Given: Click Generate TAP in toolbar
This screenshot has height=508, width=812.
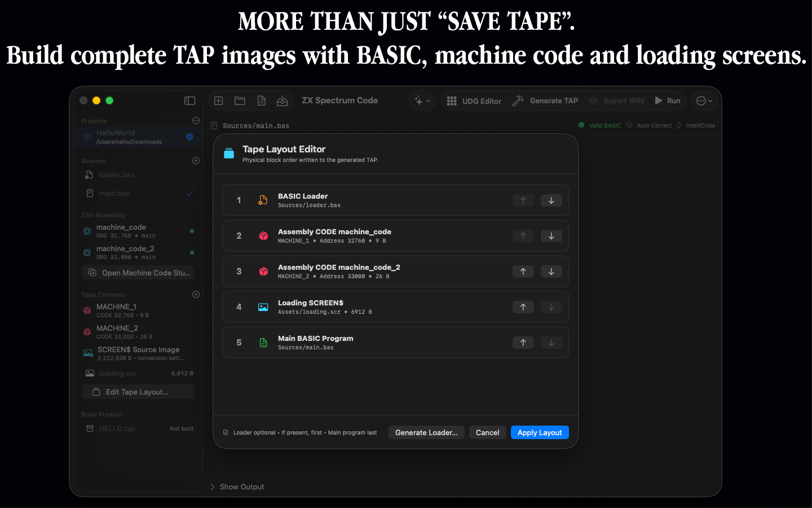Looking at the screenshot, I should point(545,100).
